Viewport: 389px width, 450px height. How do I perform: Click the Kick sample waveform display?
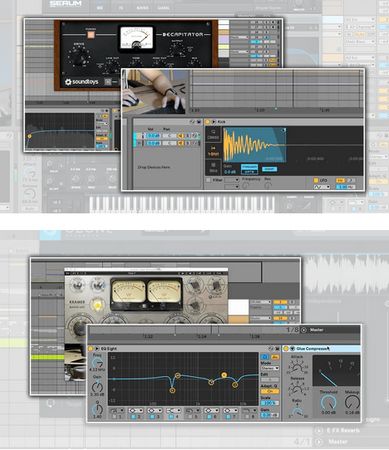coord(254,145)
